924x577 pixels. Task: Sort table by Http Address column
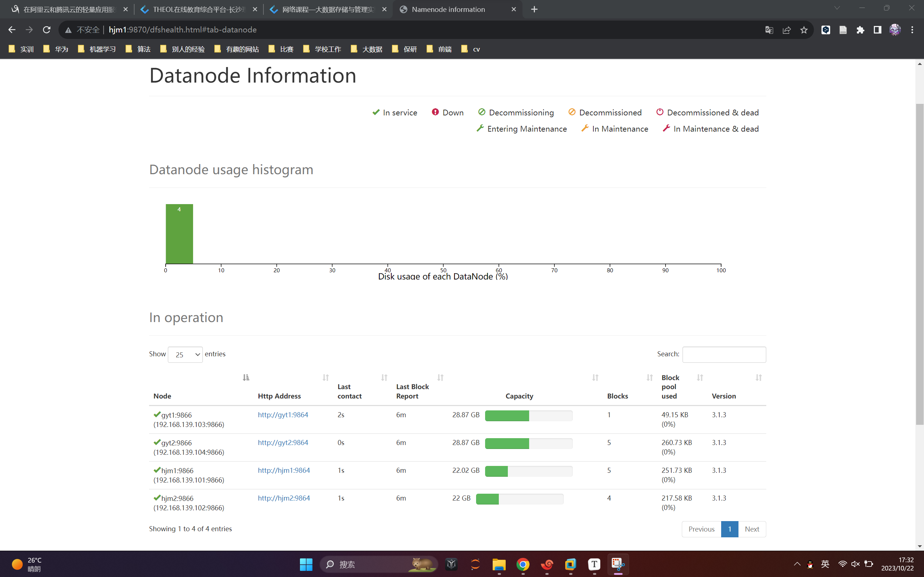point(325,378)
